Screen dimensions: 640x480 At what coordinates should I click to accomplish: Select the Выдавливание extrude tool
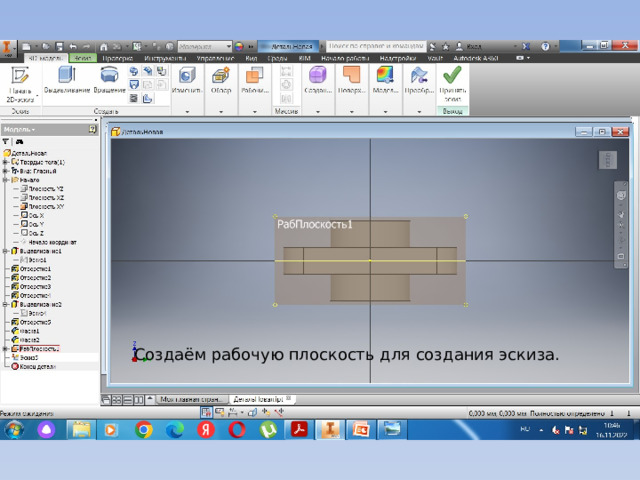pos(67,80)
